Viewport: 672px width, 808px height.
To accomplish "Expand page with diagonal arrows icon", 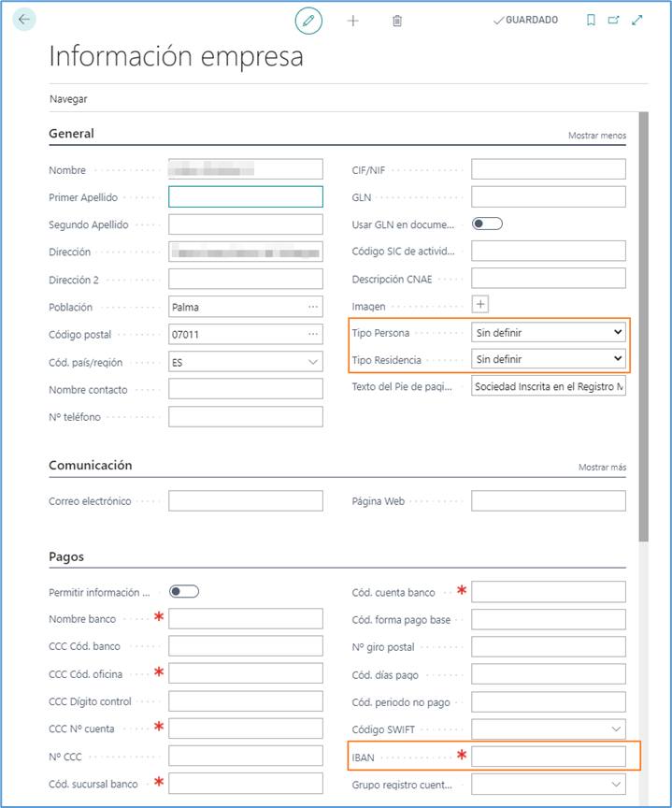I will coord(637,20).
